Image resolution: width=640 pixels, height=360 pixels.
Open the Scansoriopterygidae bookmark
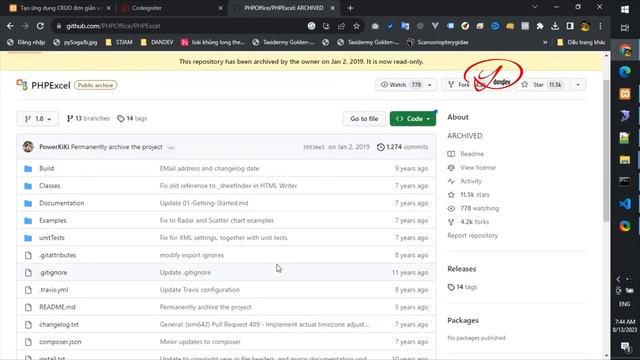(x=438, y=42)
